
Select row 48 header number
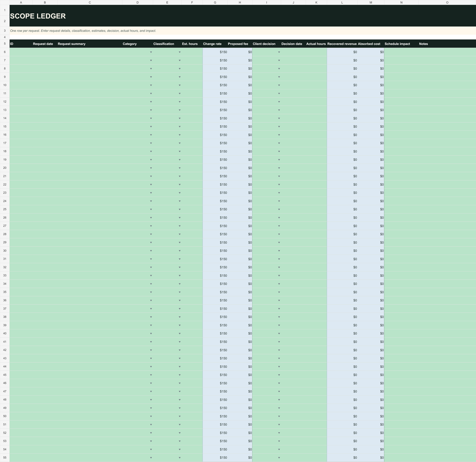pyautogui.click(x=5, y=400)
